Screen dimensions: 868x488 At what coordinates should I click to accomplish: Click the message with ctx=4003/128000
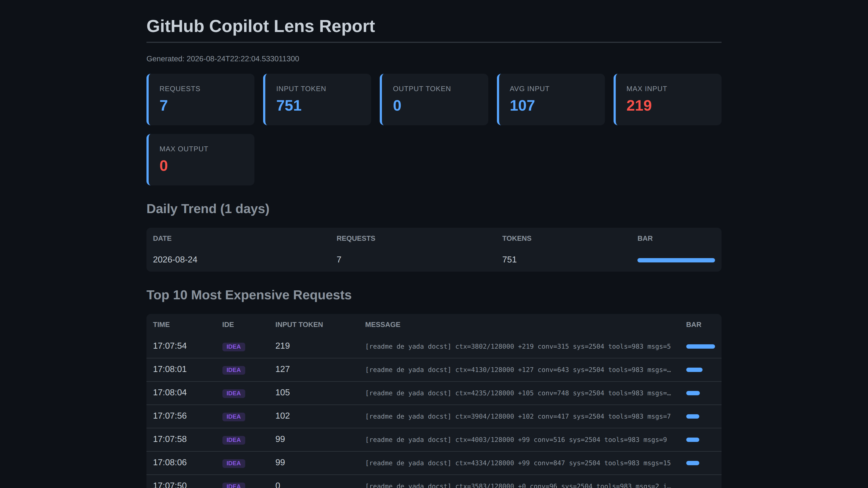516,439
